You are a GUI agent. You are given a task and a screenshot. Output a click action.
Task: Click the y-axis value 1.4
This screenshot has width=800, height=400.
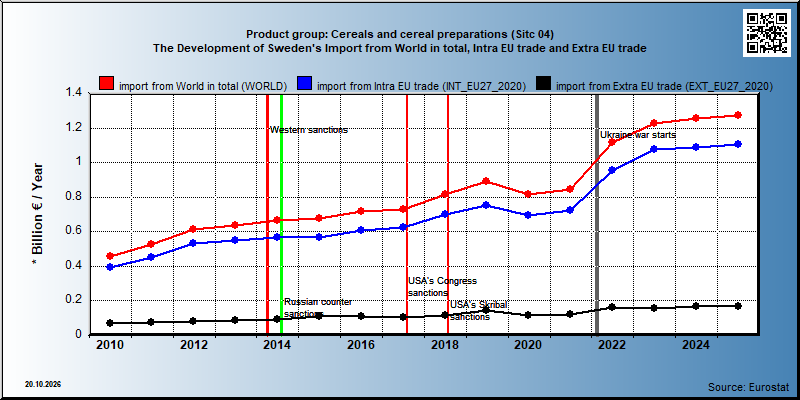pyautogui.click(x=74, y=93)
